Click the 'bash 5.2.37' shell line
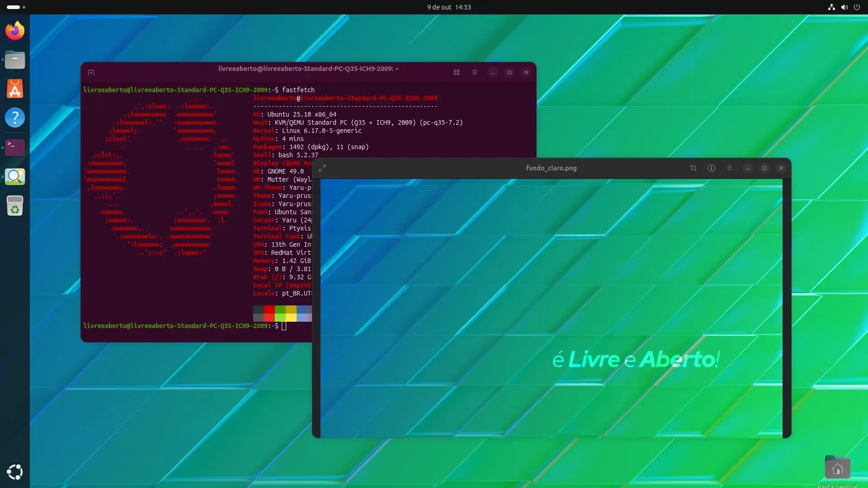Viewport: 868px width, 488px height. [x=286, y=155]
